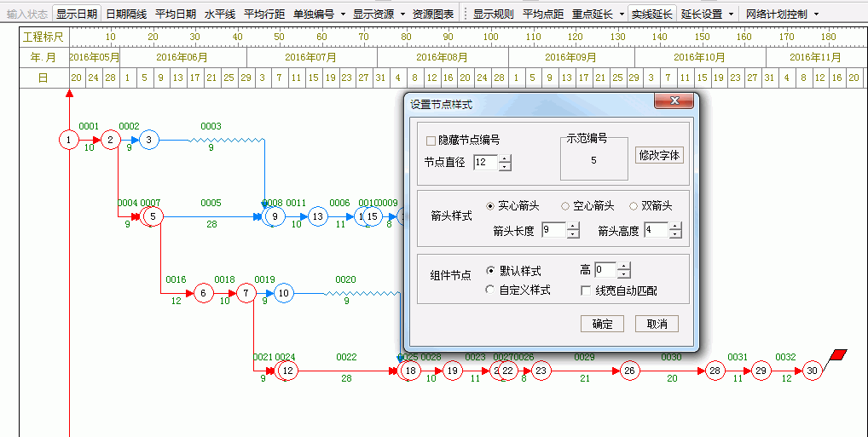868x437 pixels.
Task: Select network node 23
Action: (x=541, y=371)
